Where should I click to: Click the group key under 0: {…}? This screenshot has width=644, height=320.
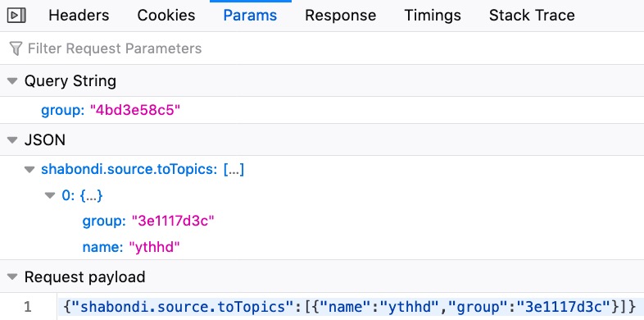point(104,222)
